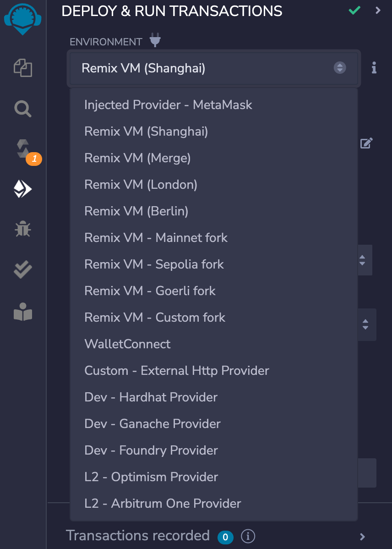Collapse the panel using top chevron
Viewport: 392px width, 549px height.
pos(378,10)
